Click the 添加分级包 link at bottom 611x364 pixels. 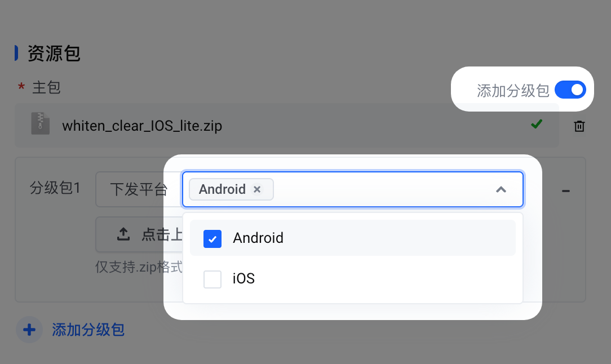[88, 330]
